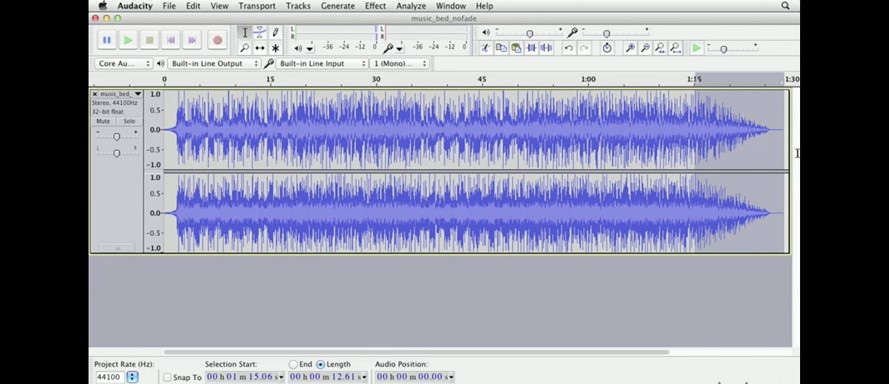
Task: Open the File menu
Action: [x=169, y=6]
